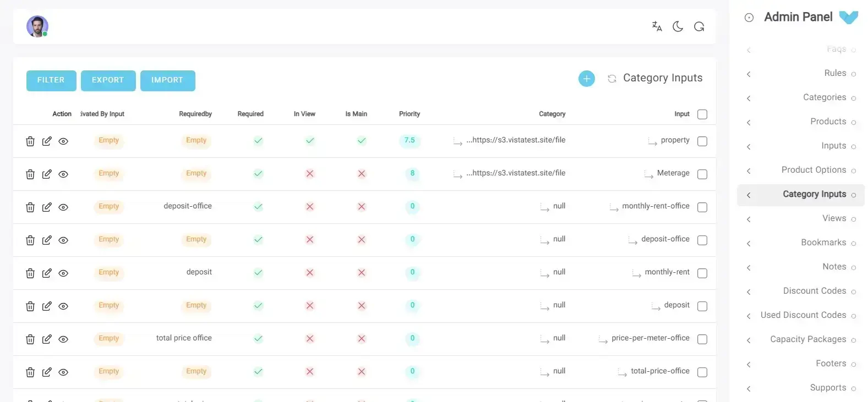This screenshot has width=868, height=402.
Task: Delete the property row with trash icon
Action: click(30, 141)
